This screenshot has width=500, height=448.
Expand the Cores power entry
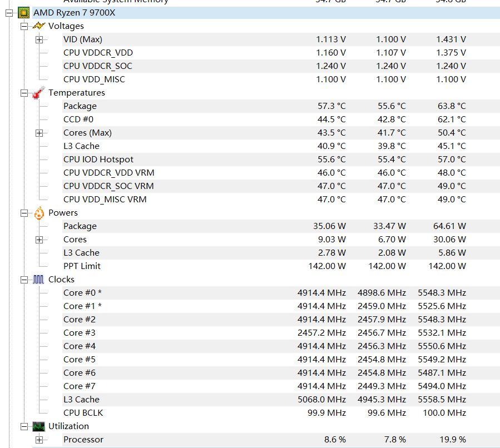(38, 240)
